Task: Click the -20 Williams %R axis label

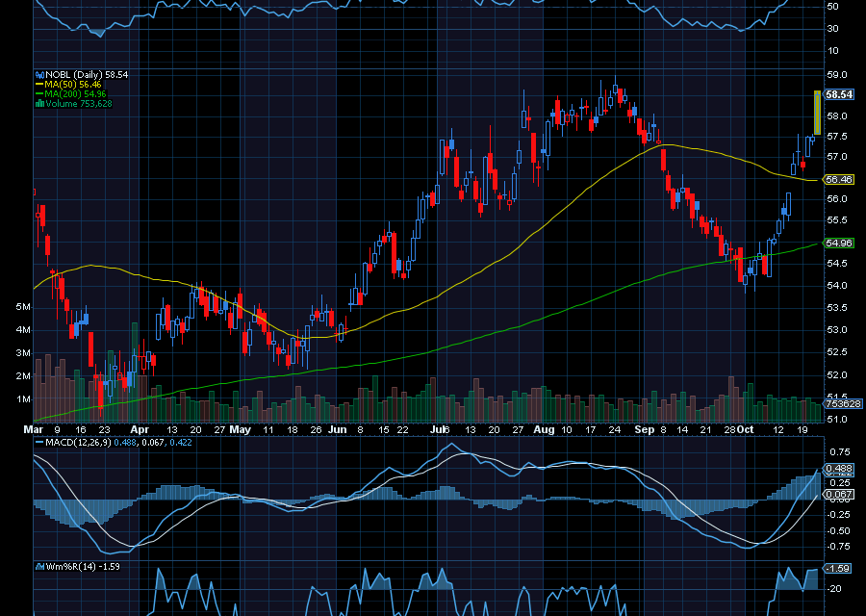Action: (834, 589)
